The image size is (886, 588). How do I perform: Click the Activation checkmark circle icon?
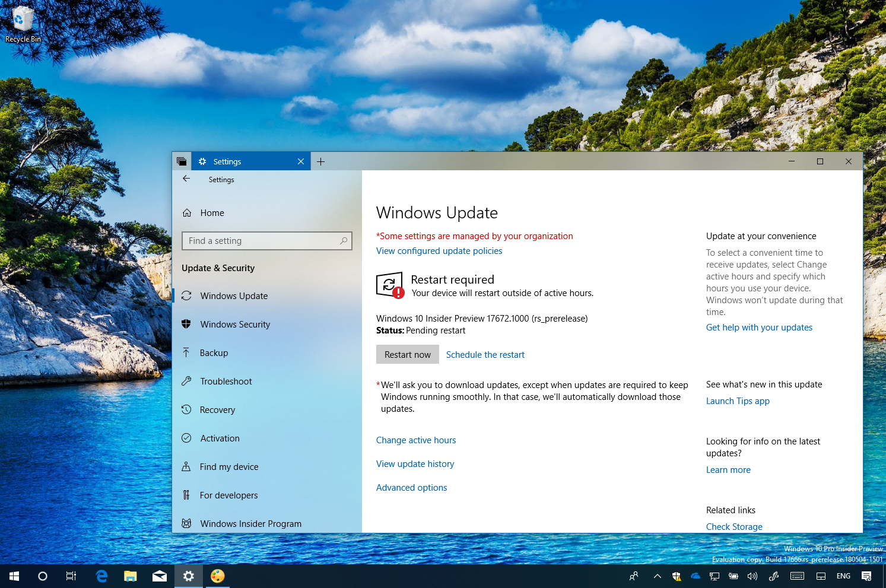186,438
